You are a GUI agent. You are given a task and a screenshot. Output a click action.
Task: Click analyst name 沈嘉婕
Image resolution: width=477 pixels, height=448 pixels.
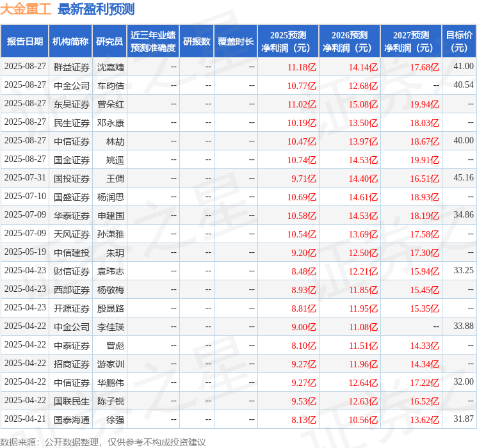(x=111, y=67)
